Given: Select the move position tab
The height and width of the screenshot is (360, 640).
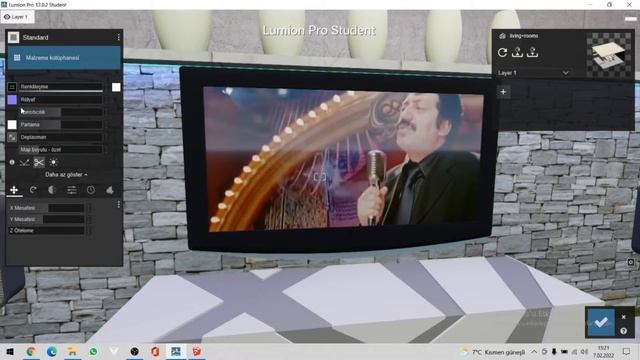Looking at the screenshot, I should [14, 190].
